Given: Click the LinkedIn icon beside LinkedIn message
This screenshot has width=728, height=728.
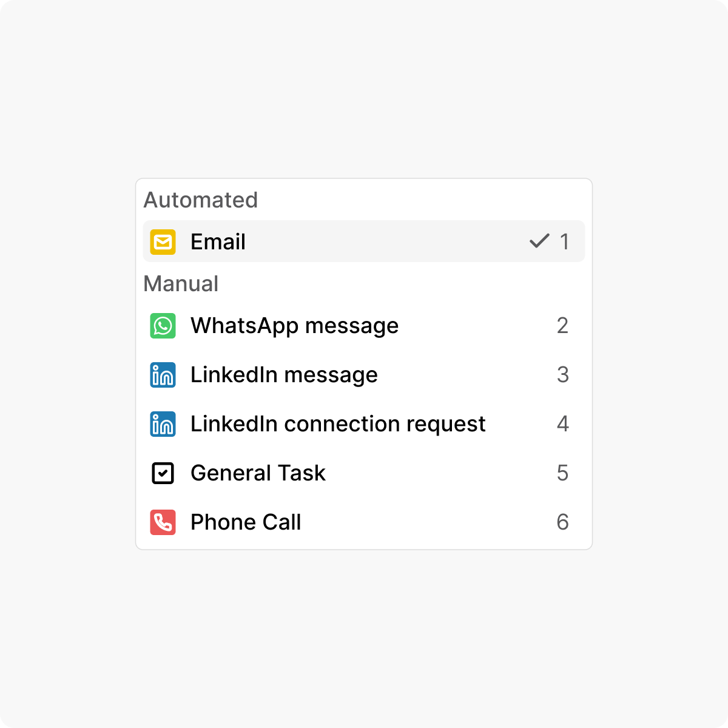Looking at the screenshot, I should (x=163, y=375).
